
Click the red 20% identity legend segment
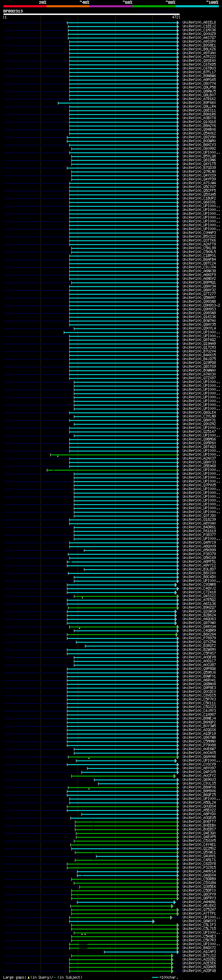[x=25, y=6]
